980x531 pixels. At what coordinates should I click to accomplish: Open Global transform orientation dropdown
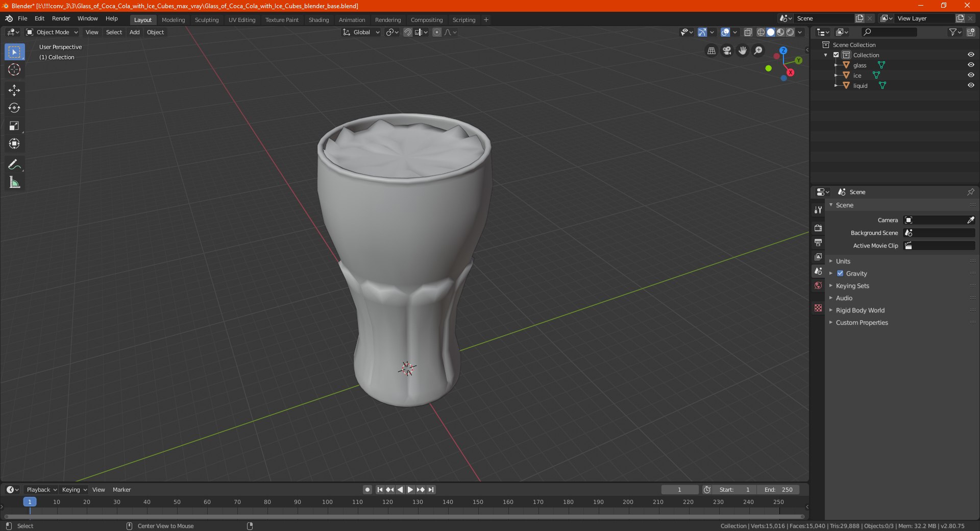[x=361, y=32]
